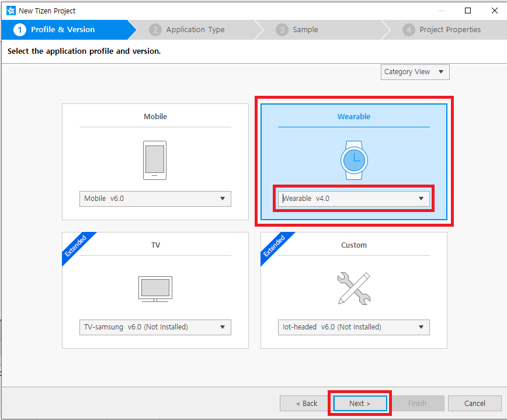Click the Tizen logo in the title bar

tap(11, 11)
